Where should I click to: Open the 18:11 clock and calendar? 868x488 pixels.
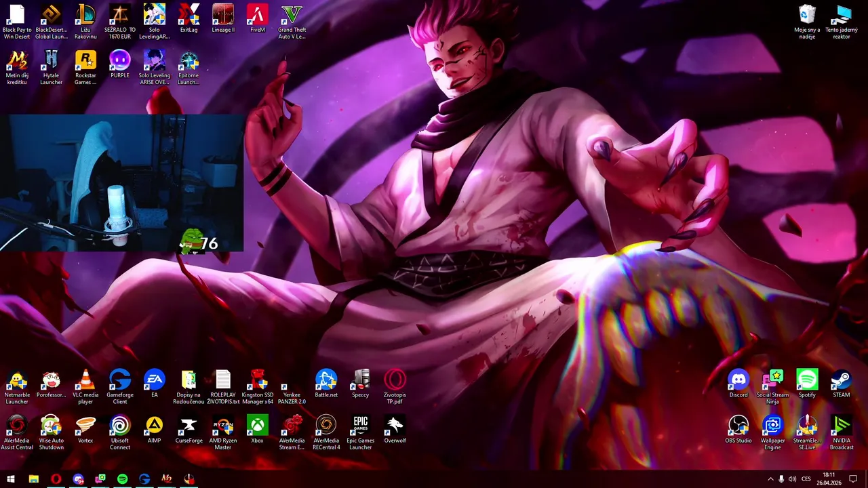[x=829, y=479]
